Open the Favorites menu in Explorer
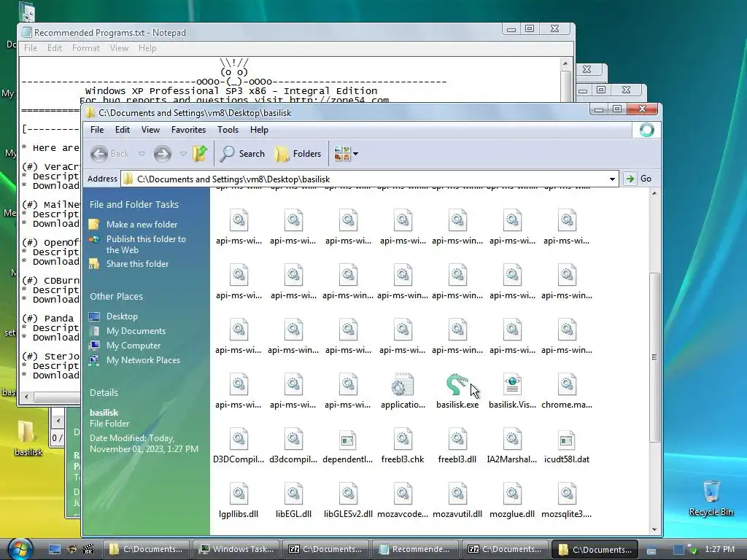The image size is (747, 560). [189, 130]
